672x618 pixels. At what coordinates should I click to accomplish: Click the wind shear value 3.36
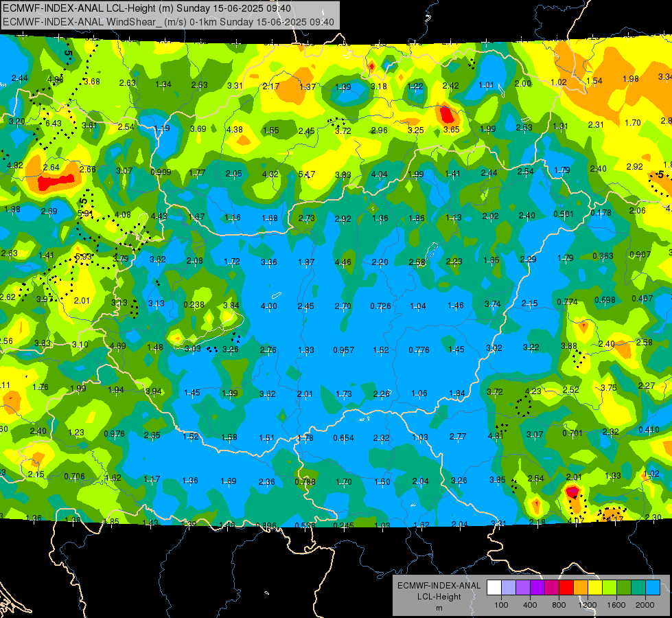pos(268,262)
